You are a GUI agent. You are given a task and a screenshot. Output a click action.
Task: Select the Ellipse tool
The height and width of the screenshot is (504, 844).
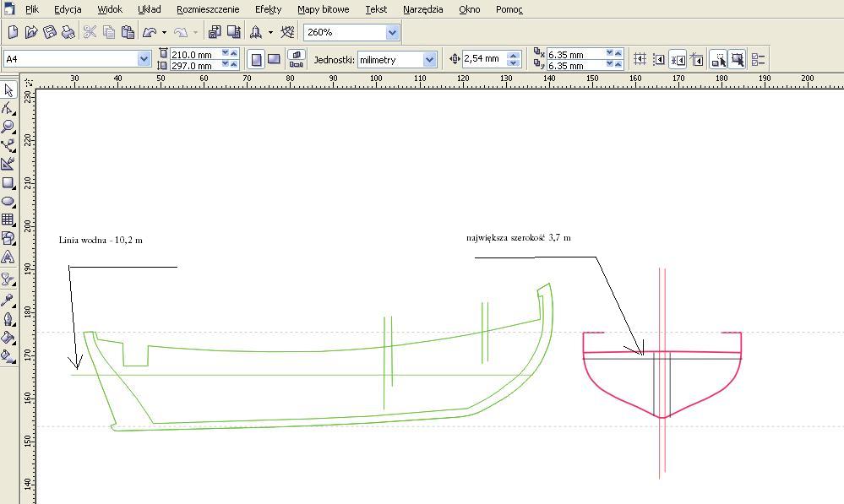(x=8, y=201)
